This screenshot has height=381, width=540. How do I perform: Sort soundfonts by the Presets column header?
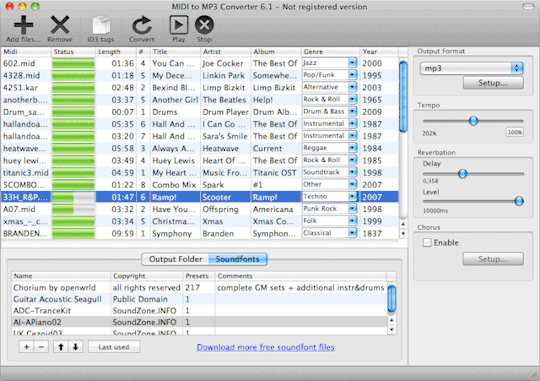pyautogui.click(x=199, y=276)
